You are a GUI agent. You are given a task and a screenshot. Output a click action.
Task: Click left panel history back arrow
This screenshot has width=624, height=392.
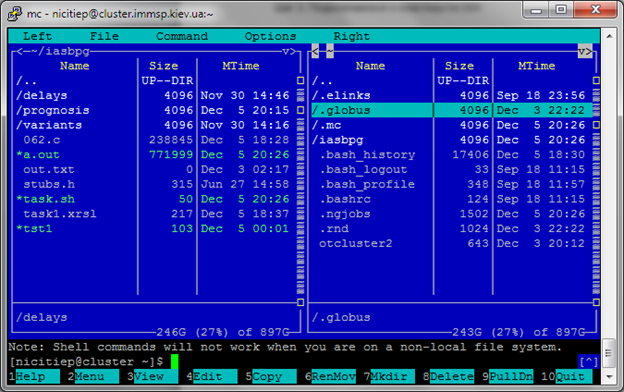[x=19, y=51]
